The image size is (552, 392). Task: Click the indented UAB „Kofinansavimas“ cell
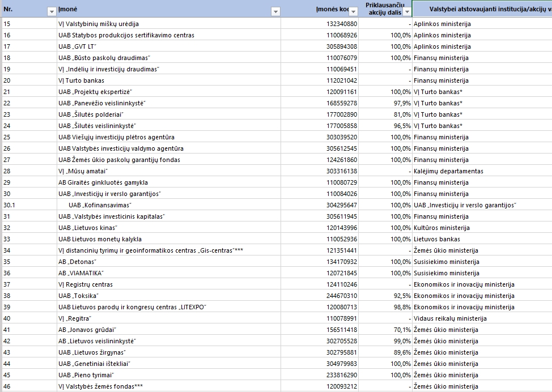pyautogui.click(x=100, y=205)
